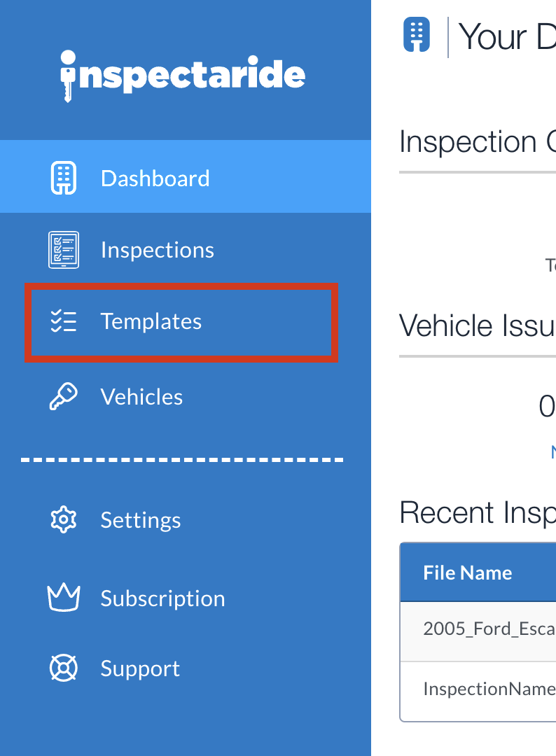Screen dimensions: 556x756
Task: Open the Support page label
Action: tap(140, 668)
